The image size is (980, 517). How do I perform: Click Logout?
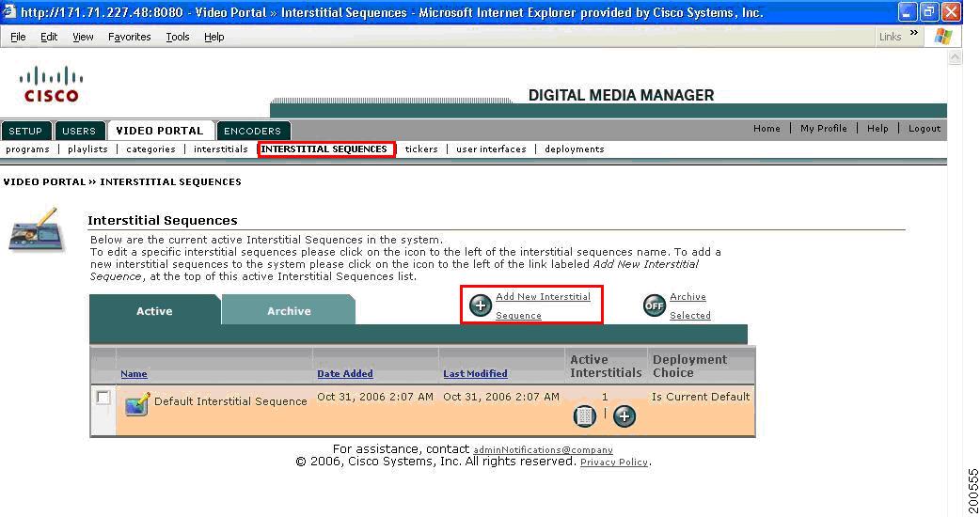tap(925, 128)
